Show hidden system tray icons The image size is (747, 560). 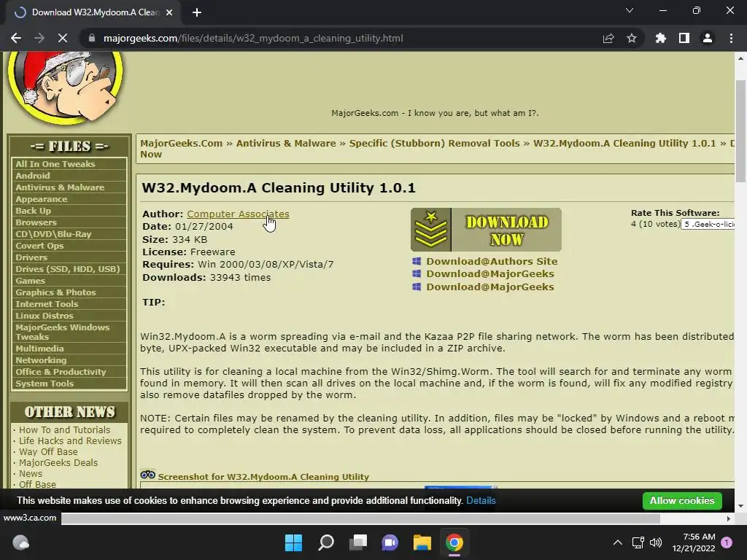click(x=618, y=542)
